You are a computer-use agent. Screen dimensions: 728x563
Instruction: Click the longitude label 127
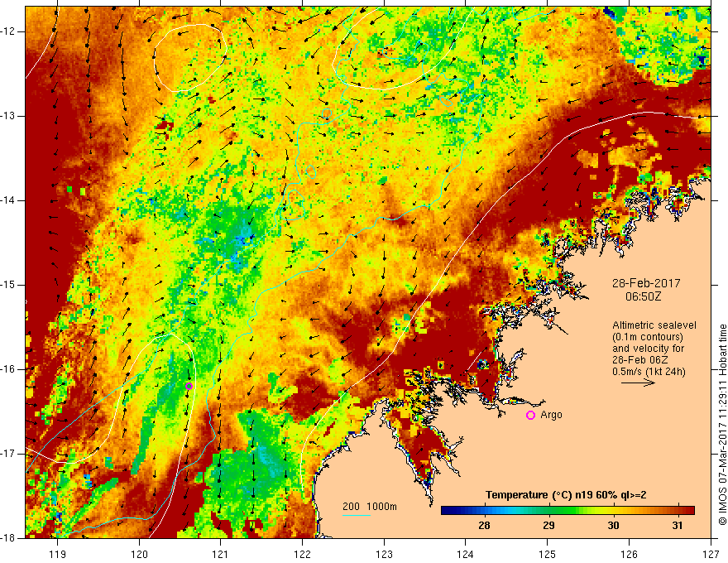pyautogui.click(x=711, y=554)
